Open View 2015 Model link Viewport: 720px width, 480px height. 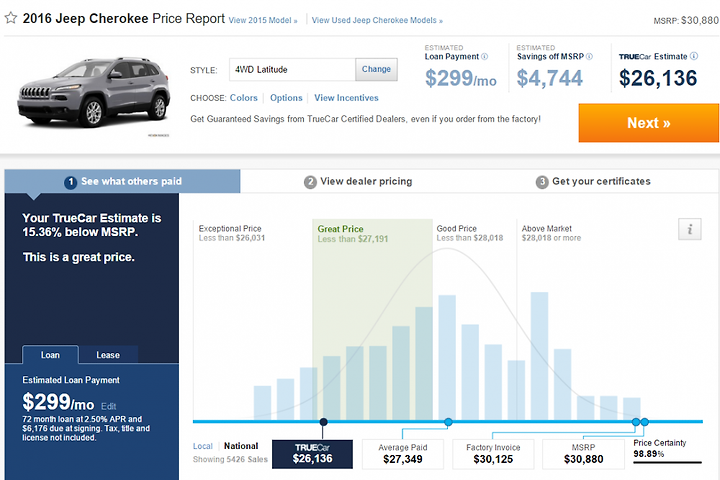click(x=263, y=21)
